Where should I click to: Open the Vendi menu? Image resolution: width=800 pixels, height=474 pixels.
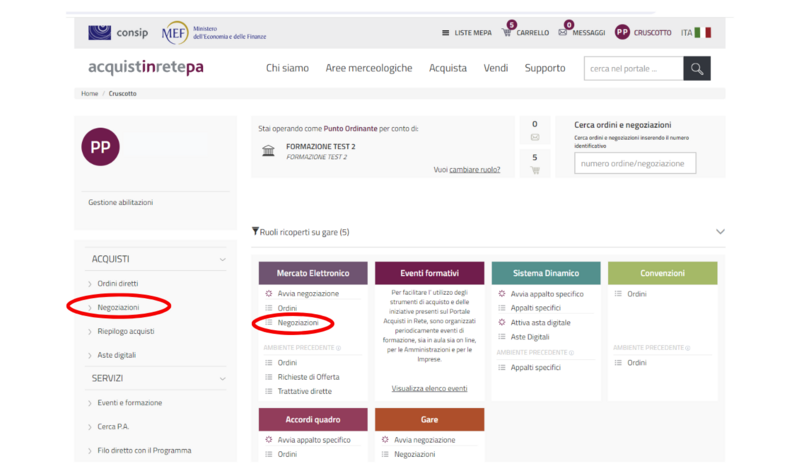point(496,68)
